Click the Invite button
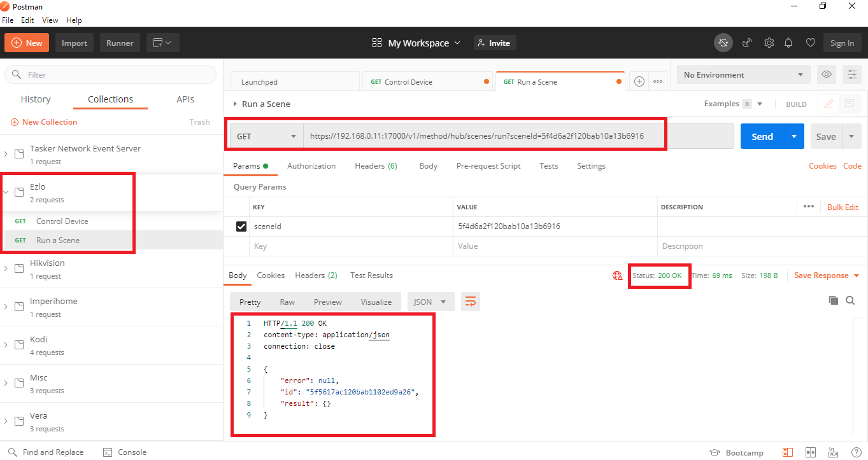 495,43
